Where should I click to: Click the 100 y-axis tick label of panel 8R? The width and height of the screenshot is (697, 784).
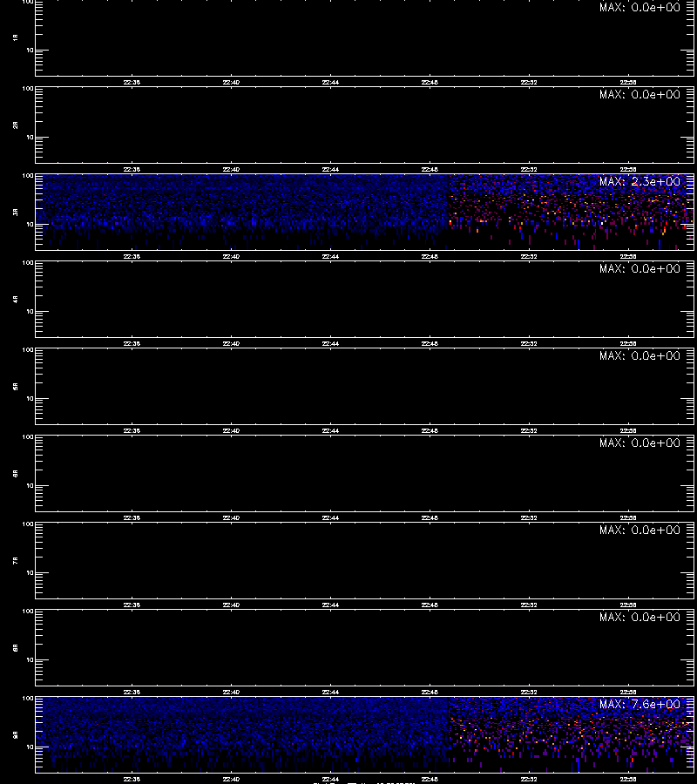28,612
